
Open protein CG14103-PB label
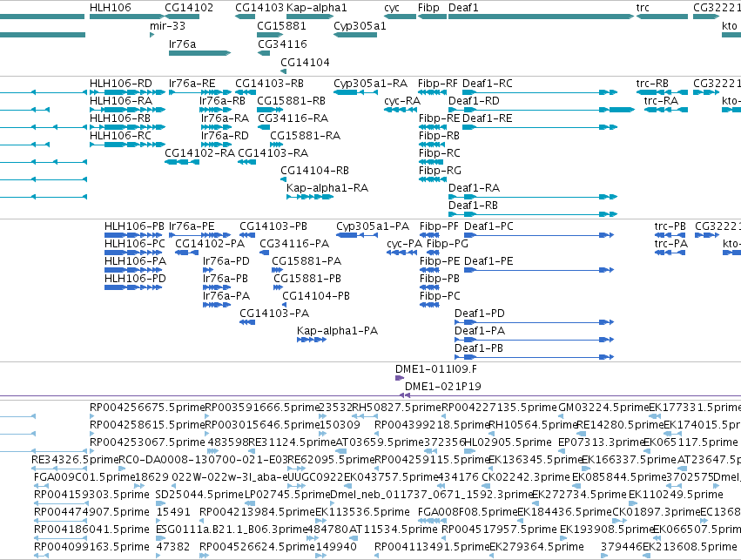pyautogui.click(x=273, y=226)
